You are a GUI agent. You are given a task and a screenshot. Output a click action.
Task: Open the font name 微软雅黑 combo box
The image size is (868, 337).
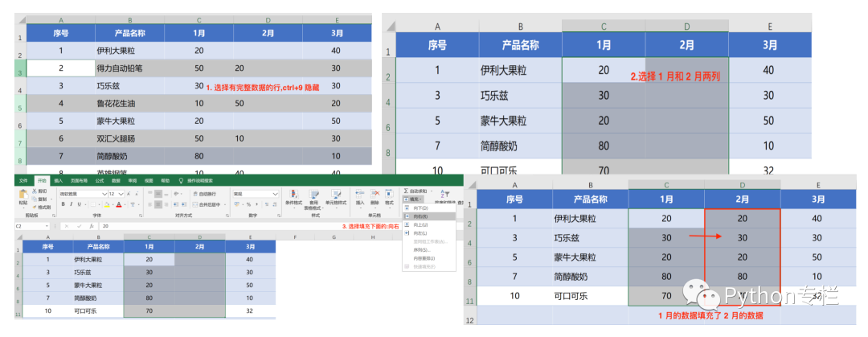point(84,194)
